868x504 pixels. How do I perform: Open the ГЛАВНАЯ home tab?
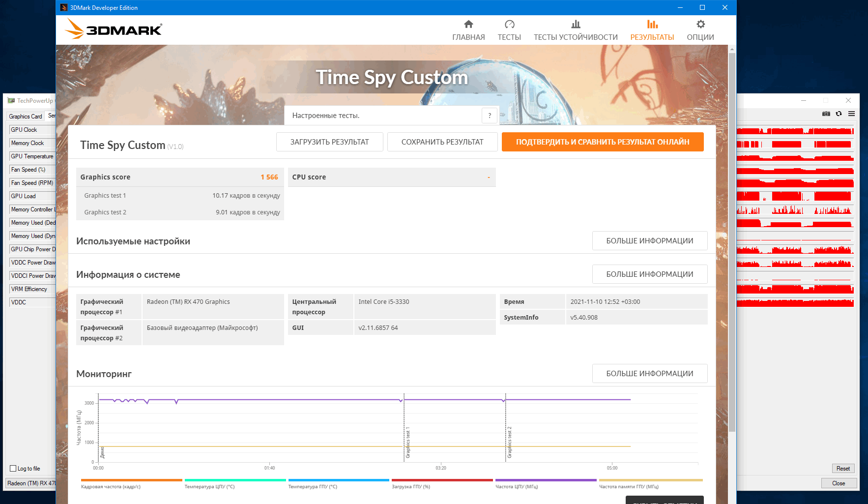tap(468, 30)
